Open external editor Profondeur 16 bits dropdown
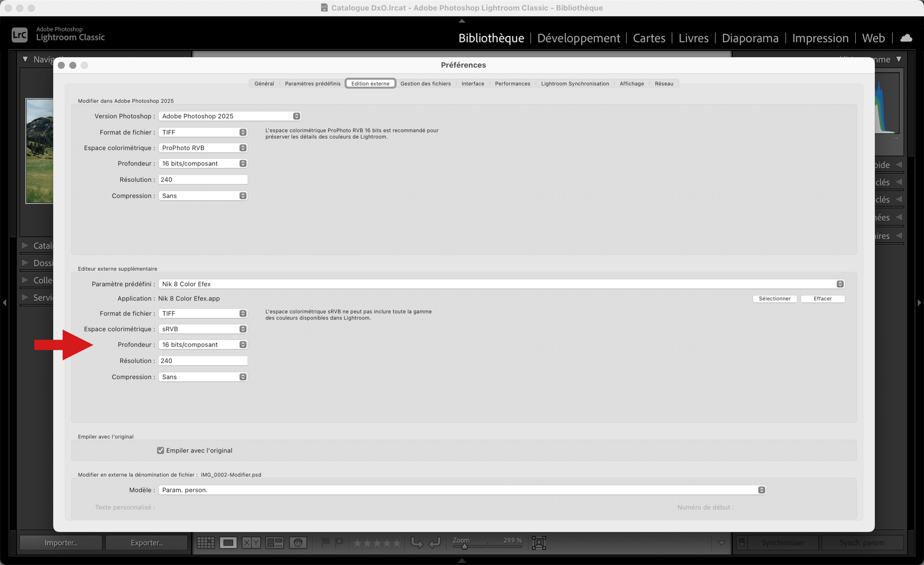924x565 pixels. point(203,345)
